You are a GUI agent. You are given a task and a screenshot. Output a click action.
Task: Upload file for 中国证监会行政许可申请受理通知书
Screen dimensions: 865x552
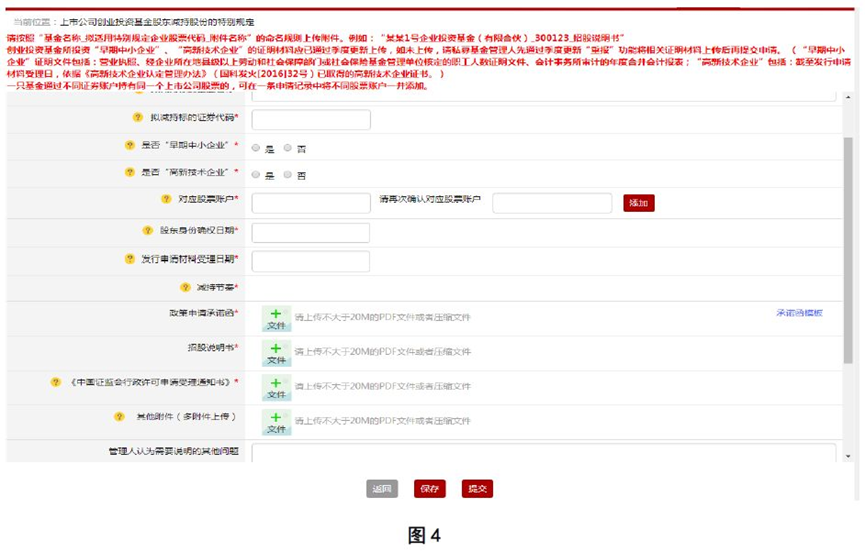276,387
